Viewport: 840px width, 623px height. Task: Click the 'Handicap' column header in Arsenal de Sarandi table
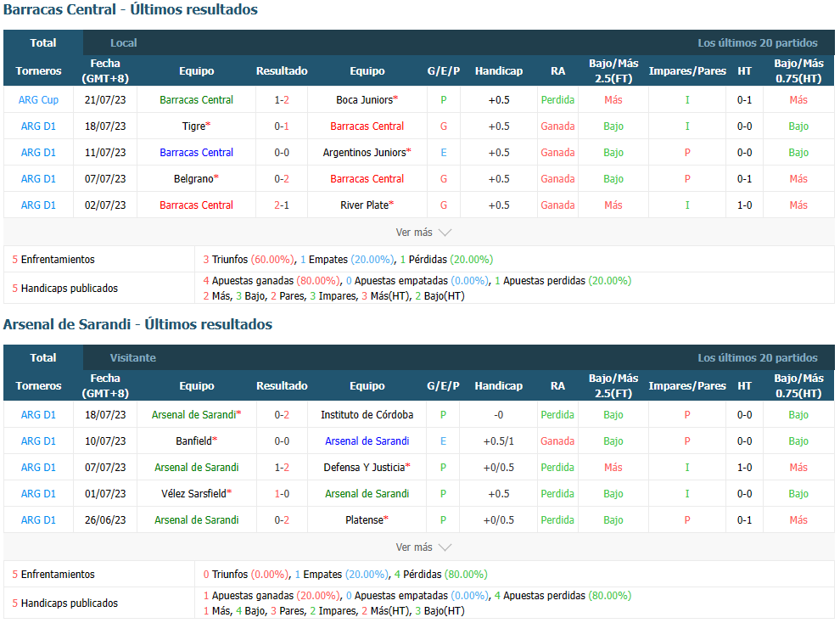(x=499, y=385)
